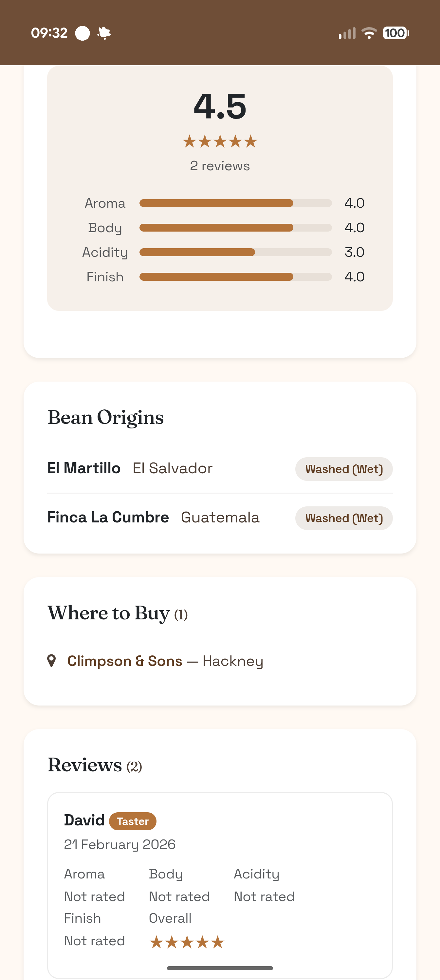This screenshot has width=440, height=980.
Task: Expand the Where to Buy section
Action: click(x=117, y=612)
